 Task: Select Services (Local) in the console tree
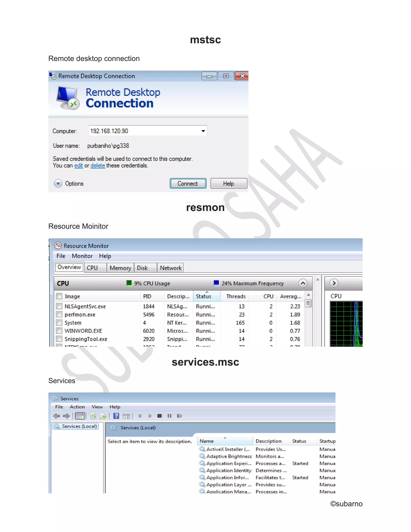(x=75, y=426)
